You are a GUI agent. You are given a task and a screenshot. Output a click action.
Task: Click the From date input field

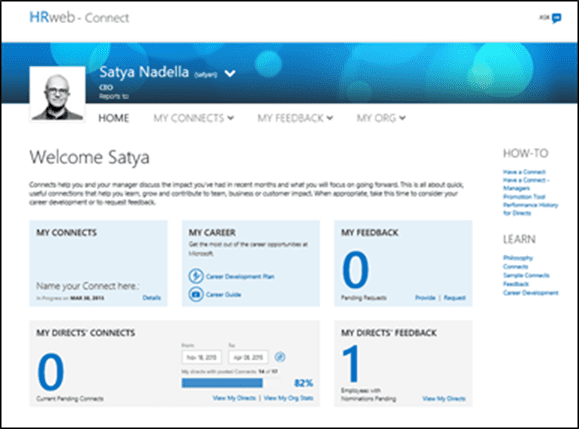pos(202,357)
